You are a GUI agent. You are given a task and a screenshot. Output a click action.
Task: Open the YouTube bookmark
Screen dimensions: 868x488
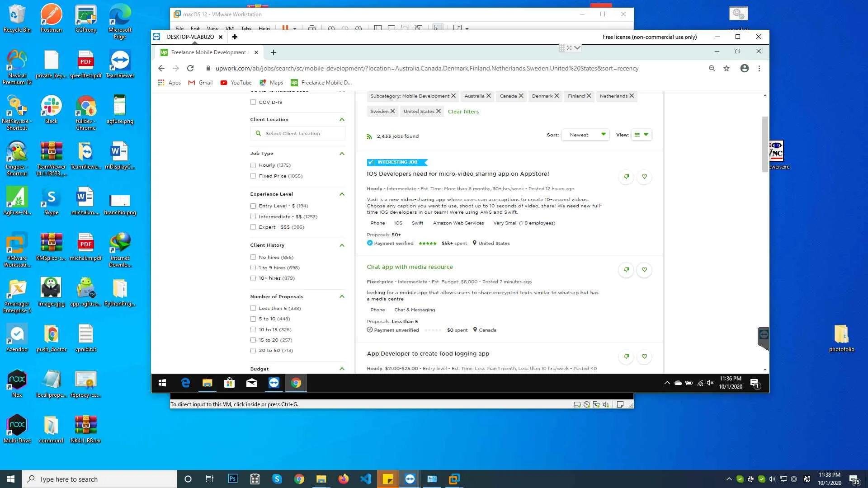(236, 83)
